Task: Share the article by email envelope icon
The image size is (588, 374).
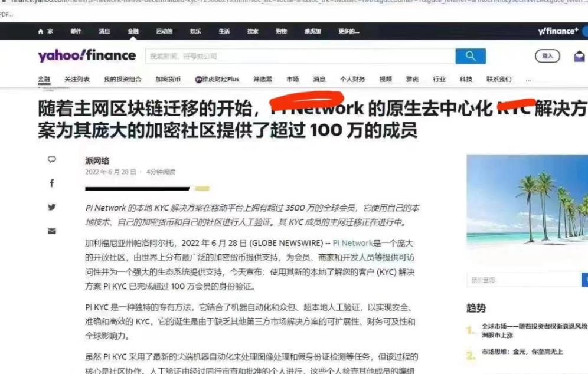Action: pos(52,231)
